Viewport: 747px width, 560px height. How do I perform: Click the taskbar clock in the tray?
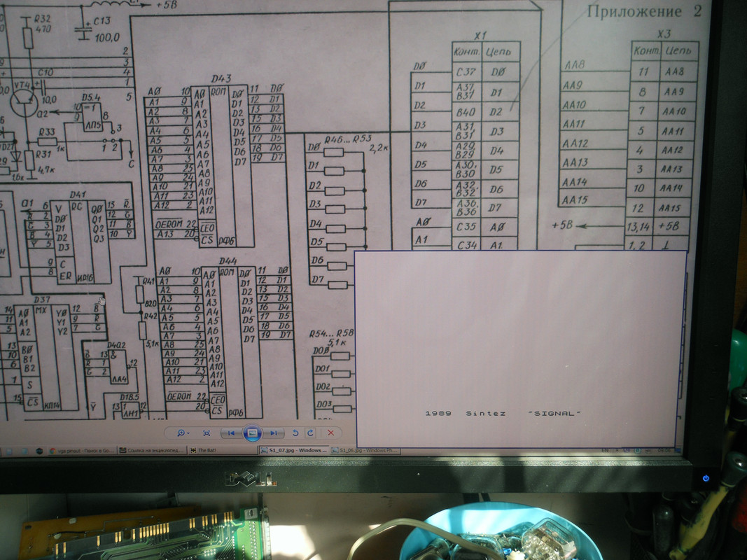click(664, 450)
